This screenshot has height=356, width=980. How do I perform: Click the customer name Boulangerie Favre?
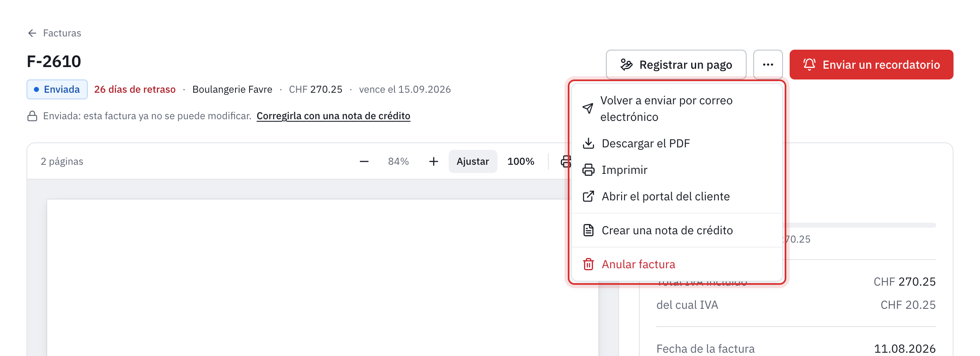click(232, 89)
